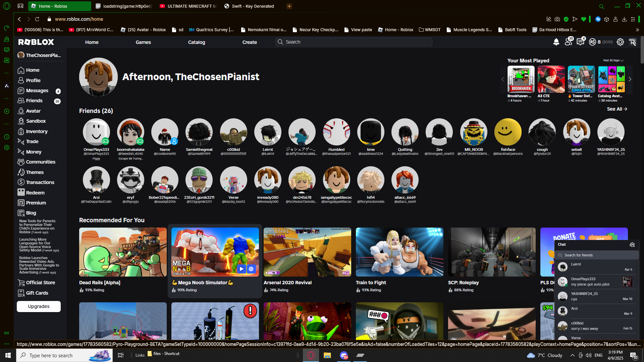Open the settings gear icon
The image size is (644, 362).
[621, 42]
